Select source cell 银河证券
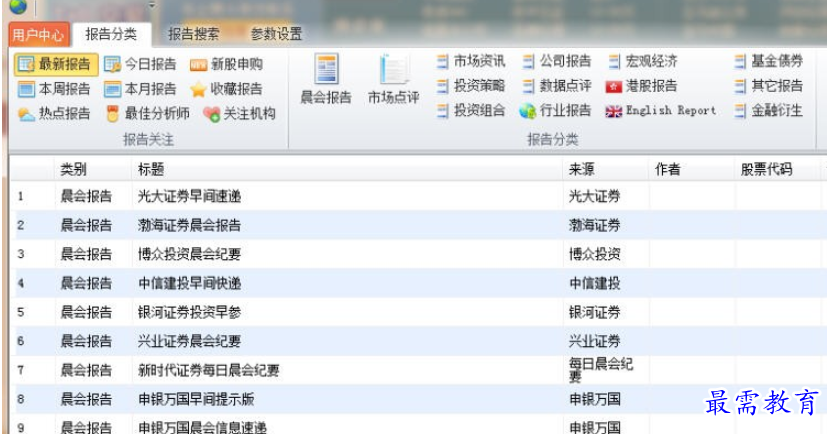 594,312
